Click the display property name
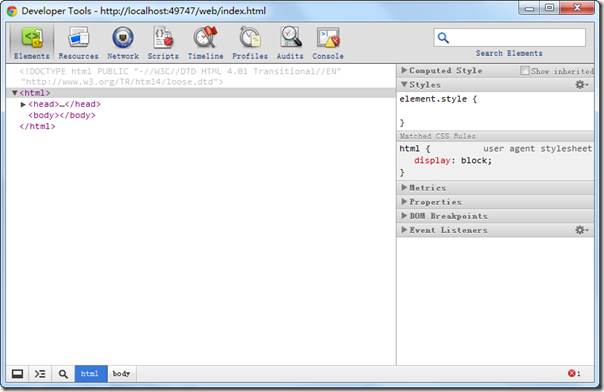604x392 pixels. [x=432, y=161]
